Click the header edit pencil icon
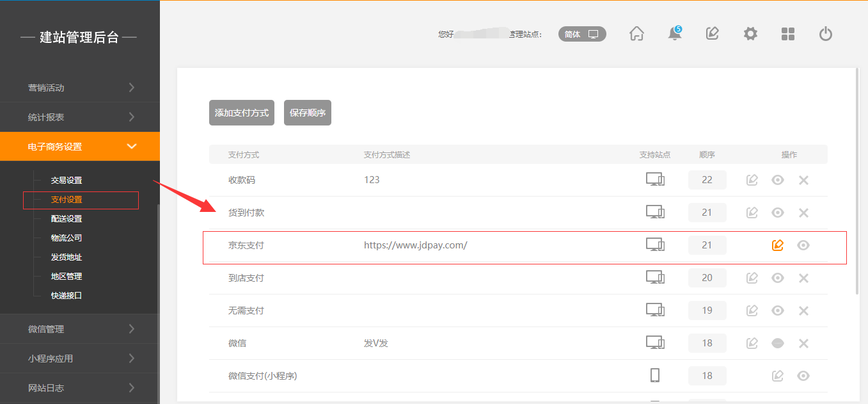This screenshot has height=404, width=868. 712,34
